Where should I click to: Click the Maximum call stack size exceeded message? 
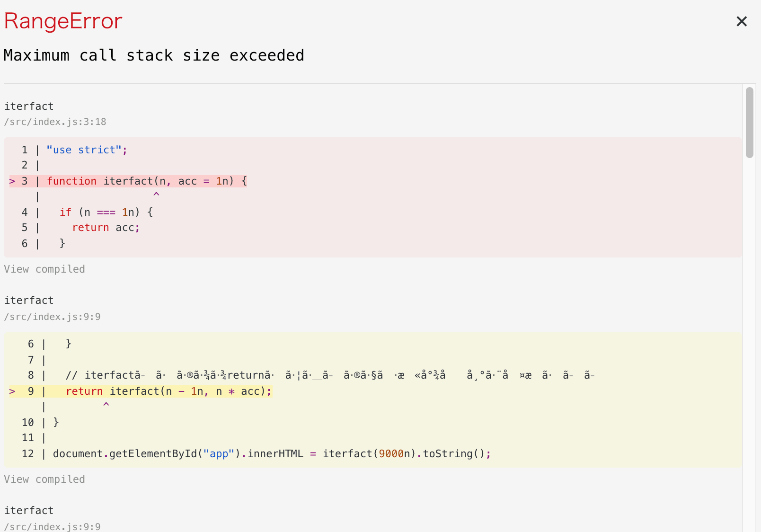(154, 55)
